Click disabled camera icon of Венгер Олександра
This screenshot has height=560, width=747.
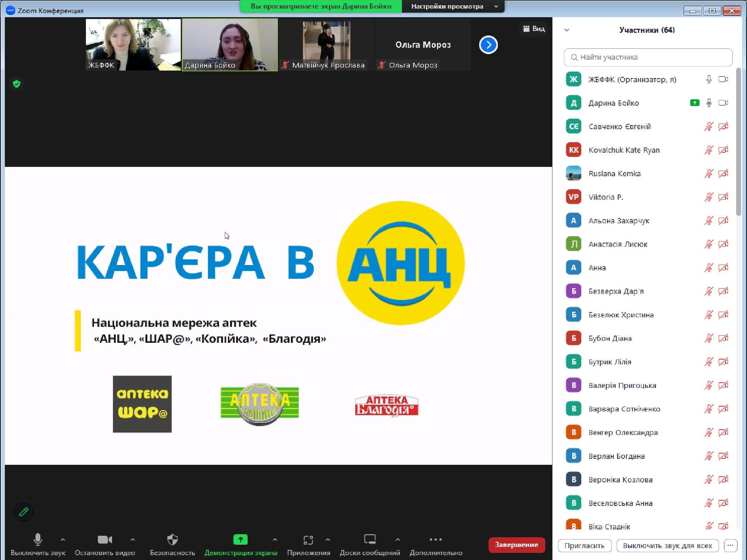pos(723,432)
